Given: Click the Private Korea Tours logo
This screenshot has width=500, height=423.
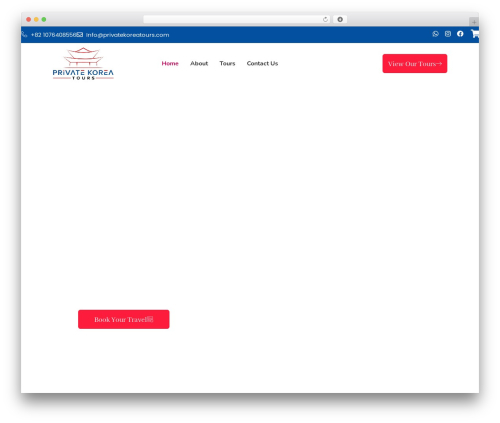Looking at the screenshot, I should coord(83,63).
